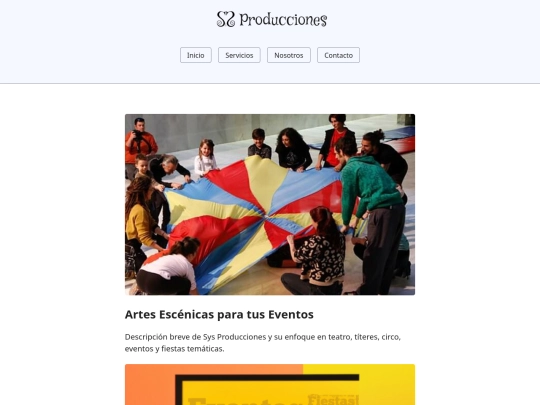Click the photographer in the orange jacket
The image size is (540, 405).
(140, 141)
